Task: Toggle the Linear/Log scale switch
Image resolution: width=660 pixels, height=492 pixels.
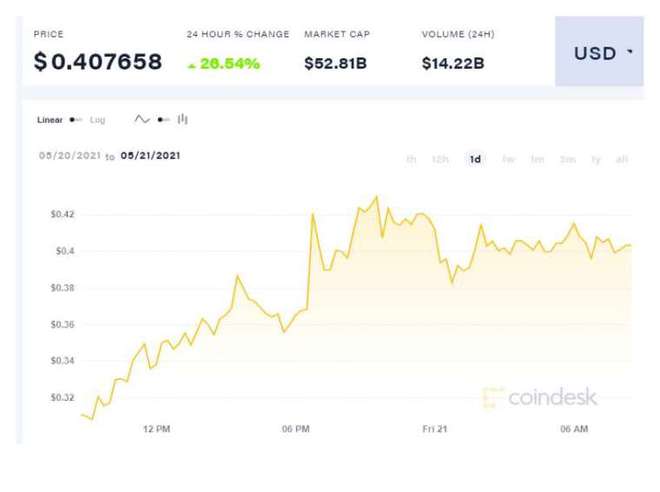Action: [76, 120]
